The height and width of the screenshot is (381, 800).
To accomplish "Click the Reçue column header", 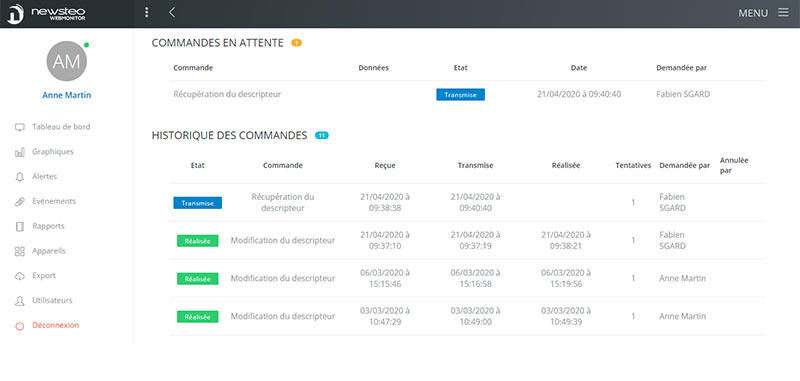I will (x=385, y=166).
